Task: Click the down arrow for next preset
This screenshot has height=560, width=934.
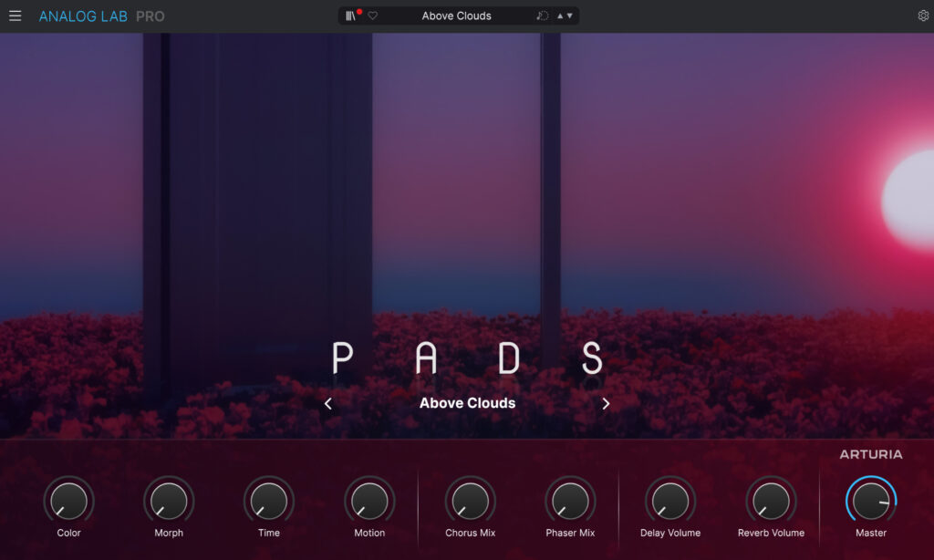Action: click(570, 16)
